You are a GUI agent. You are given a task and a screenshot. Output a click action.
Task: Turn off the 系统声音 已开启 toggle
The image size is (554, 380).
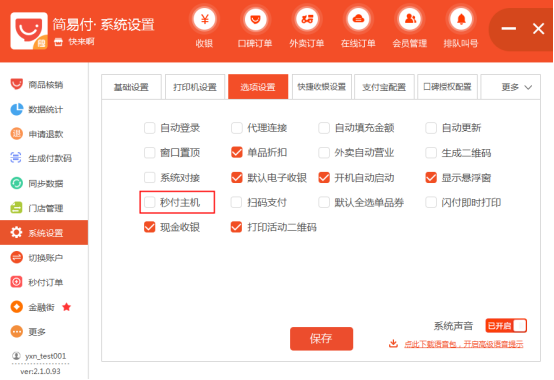click(506, 326)
